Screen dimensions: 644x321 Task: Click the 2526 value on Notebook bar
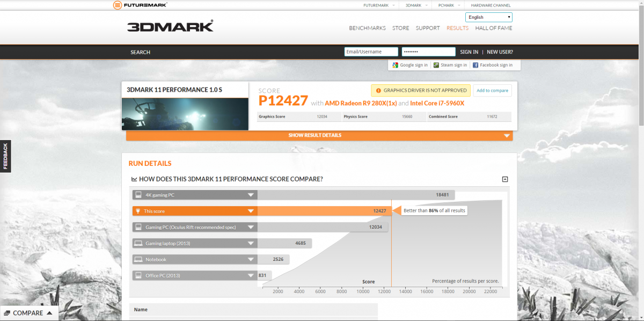click(278, 259)
